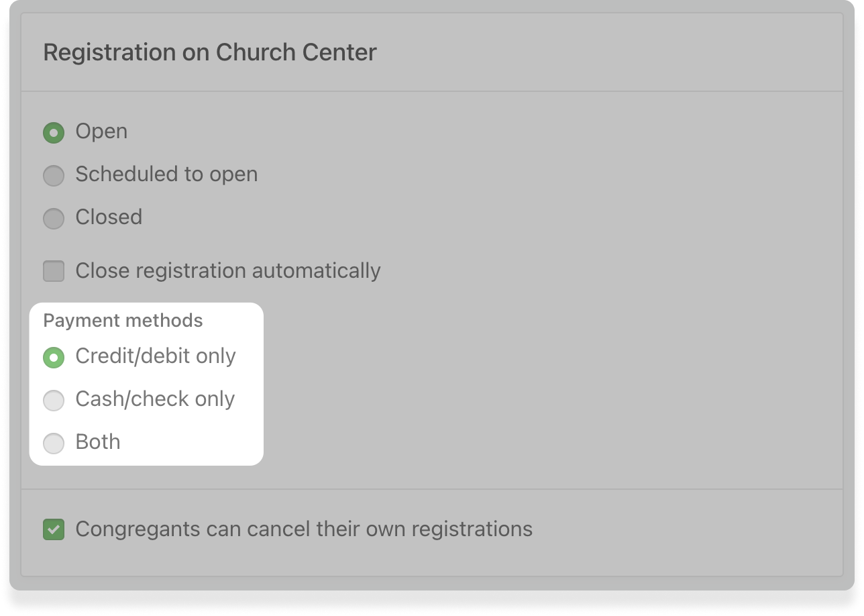Click the "Cash/check only" label text
This screenshot has width=864, height=616.
[155, 399]
